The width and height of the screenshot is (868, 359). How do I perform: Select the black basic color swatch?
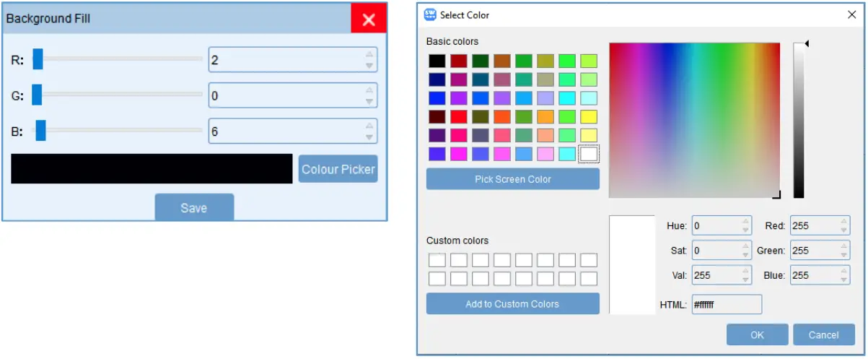[437, 61]
